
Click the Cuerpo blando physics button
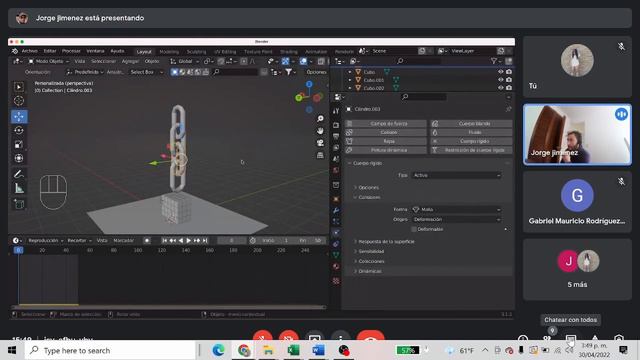[x=471, y=124]
